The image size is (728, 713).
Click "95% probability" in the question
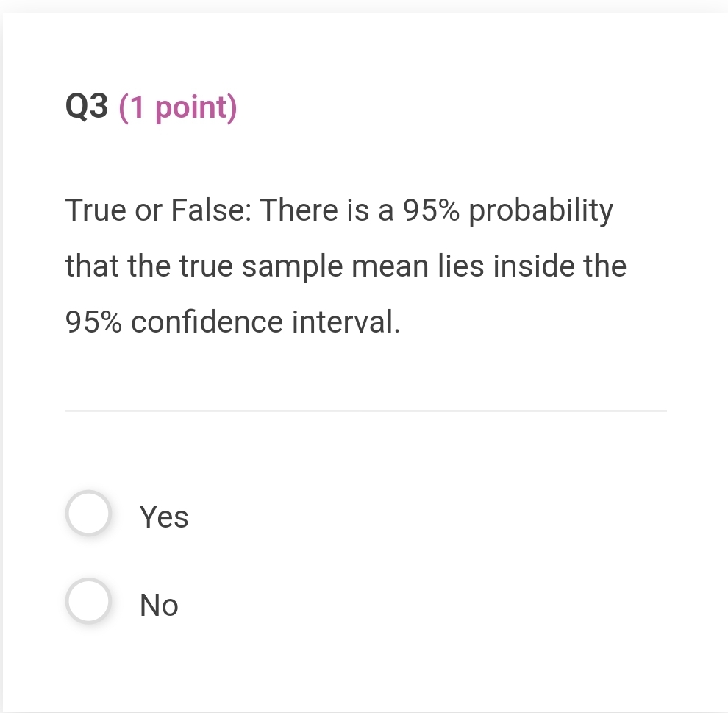[x=507, y=210]
